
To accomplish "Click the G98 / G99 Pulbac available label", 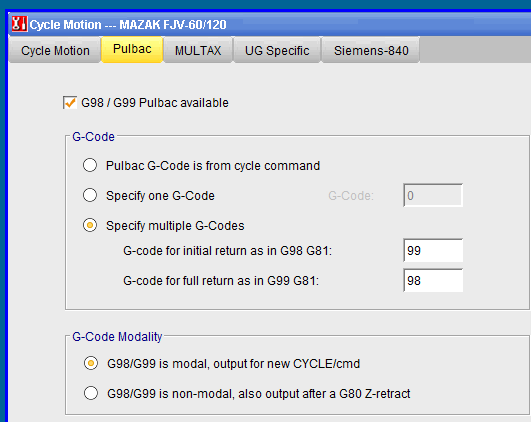I will pyautogui.click(x=155, y=103).
